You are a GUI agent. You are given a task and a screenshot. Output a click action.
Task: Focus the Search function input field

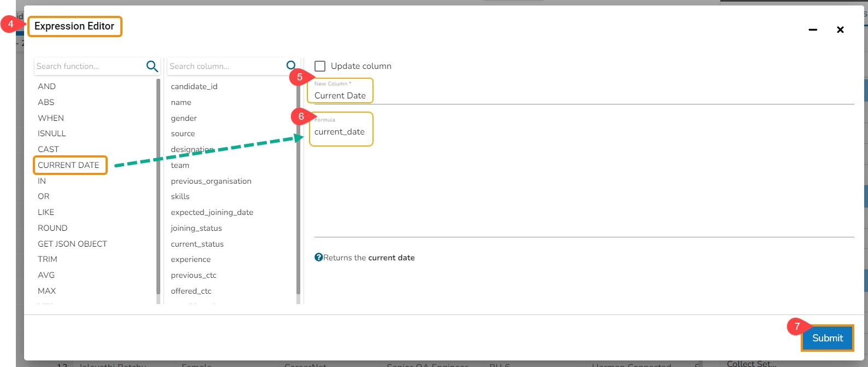point(89,66)
